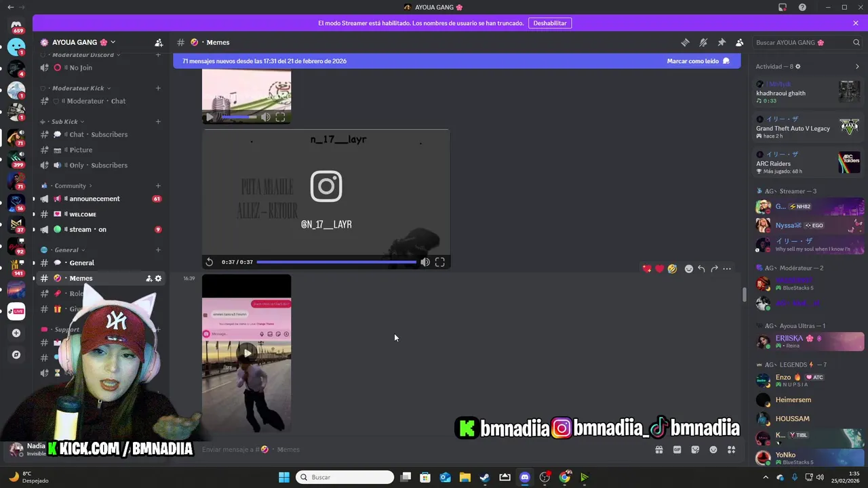
Task: Replay the Instagram video
Action: point(210,262)
